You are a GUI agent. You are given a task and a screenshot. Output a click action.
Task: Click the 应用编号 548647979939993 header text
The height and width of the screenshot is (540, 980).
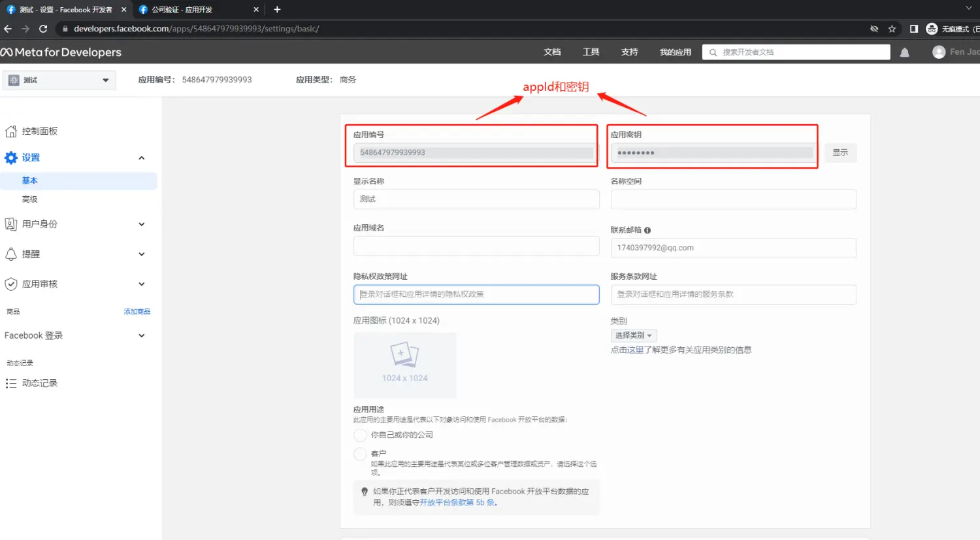tap(195, 80)
